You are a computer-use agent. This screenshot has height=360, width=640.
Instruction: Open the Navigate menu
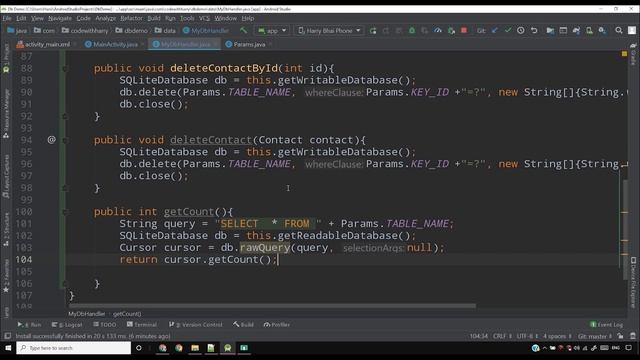tap(60, 18)
